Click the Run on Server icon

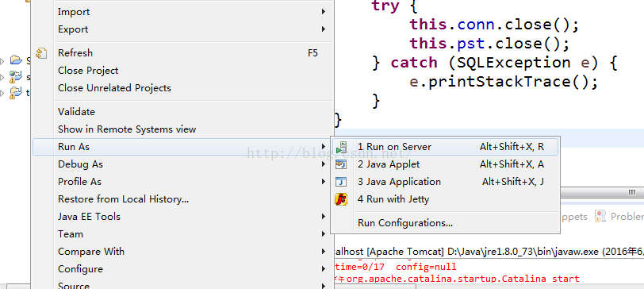(x=341, y=147)
